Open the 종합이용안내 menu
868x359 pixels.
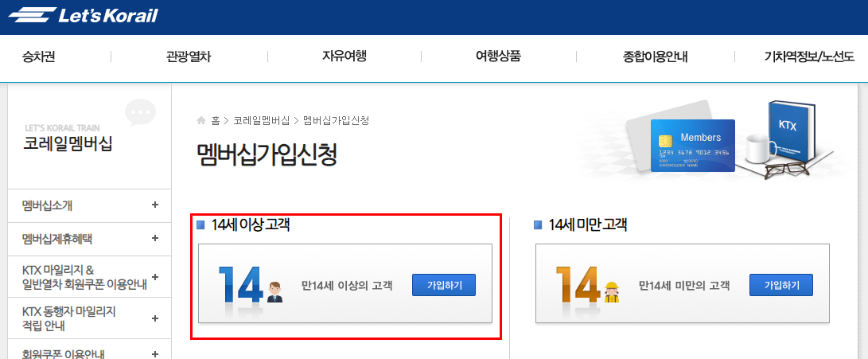[655, 57]
